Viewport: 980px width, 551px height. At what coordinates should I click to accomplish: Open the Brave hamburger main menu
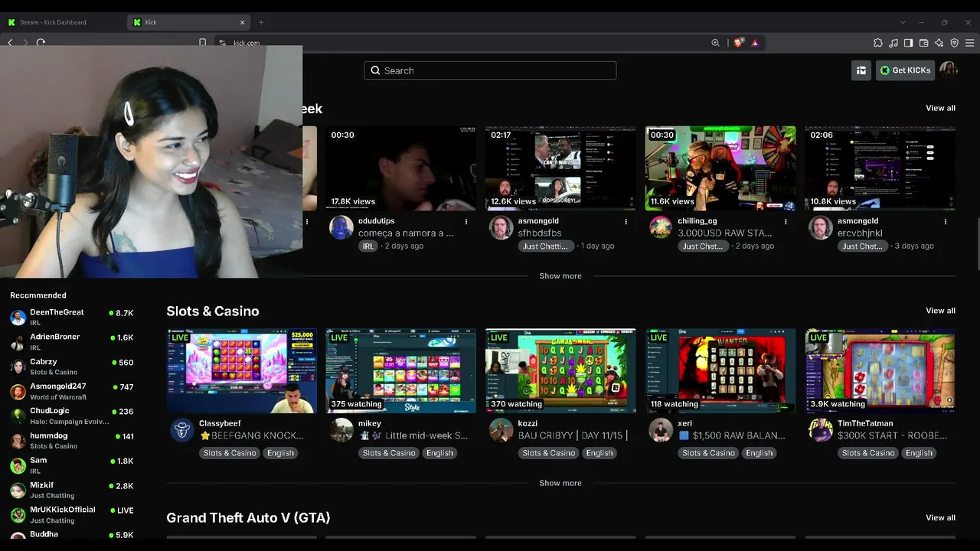pyautogui.click(x=969, y=43)
